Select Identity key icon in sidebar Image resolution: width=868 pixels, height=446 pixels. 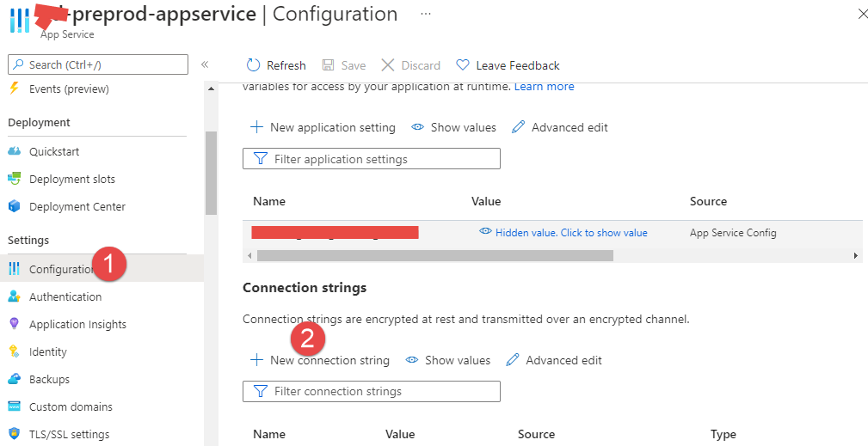tap(14, 351)
